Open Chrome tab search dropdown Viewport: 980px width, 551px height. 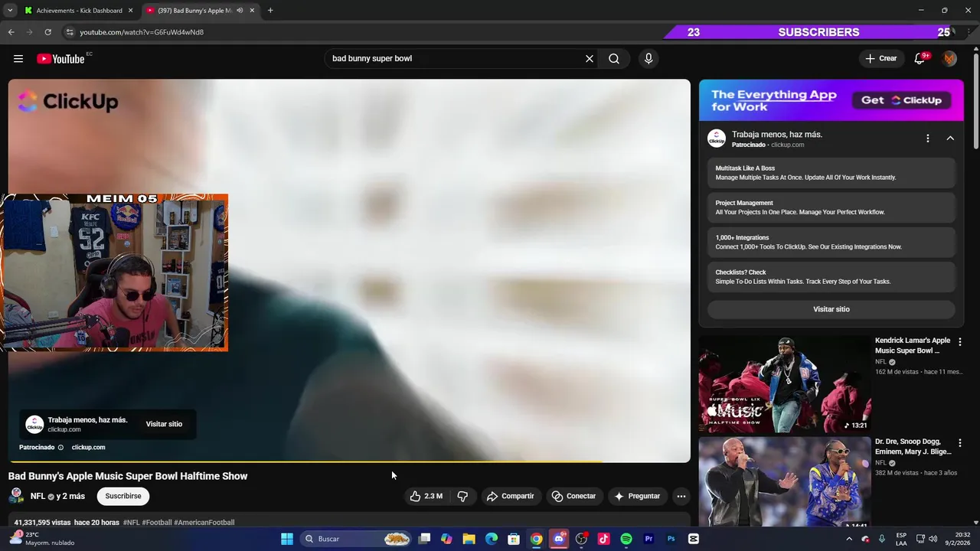click(x=10, y=11)
